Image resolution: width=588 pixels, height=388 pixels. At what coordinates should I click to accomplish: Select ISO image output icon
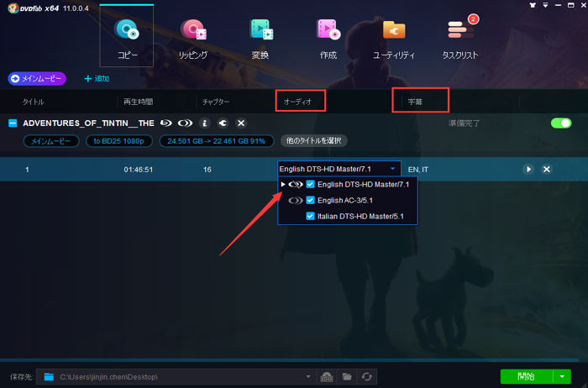click(327, 377)
